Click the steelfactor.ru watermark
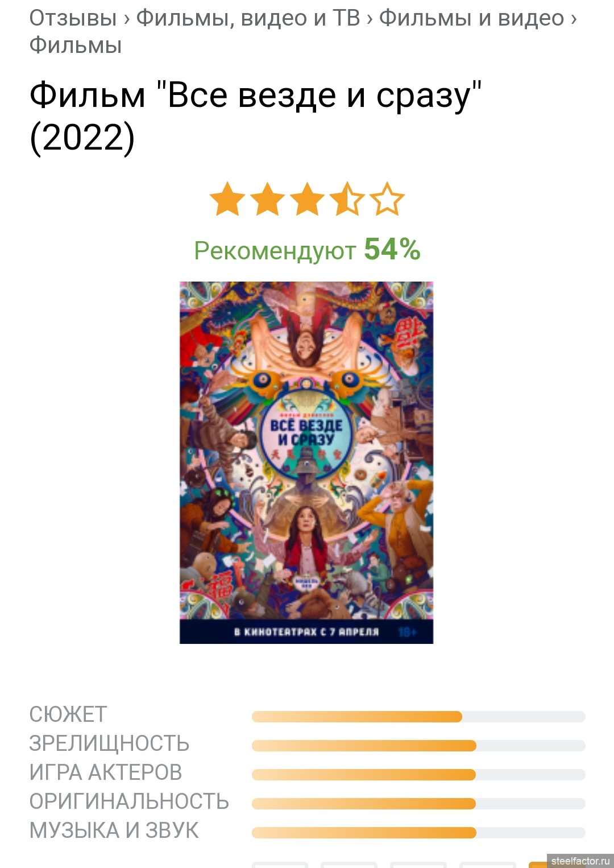 tap(580, 861)
